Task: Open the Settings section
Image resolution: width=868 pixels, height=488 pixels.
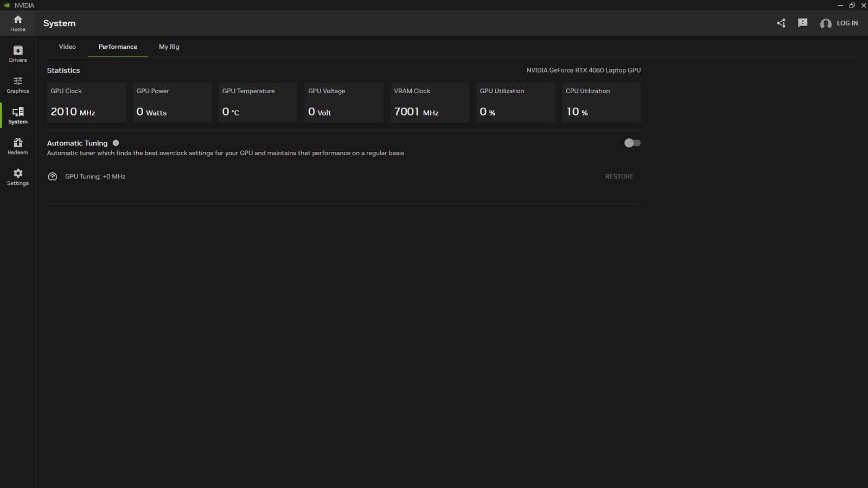Action: 17,176
